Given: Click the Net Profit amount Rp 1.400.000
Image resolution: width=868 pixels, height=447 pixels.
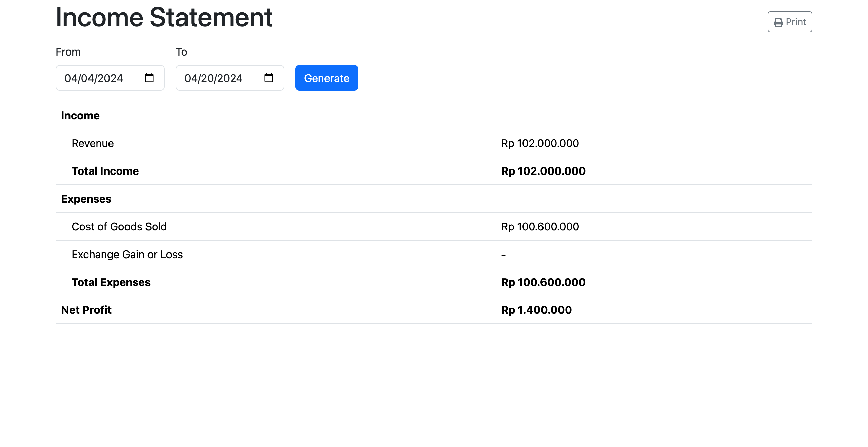Looking at the screenshot, I should click(536, 310).
